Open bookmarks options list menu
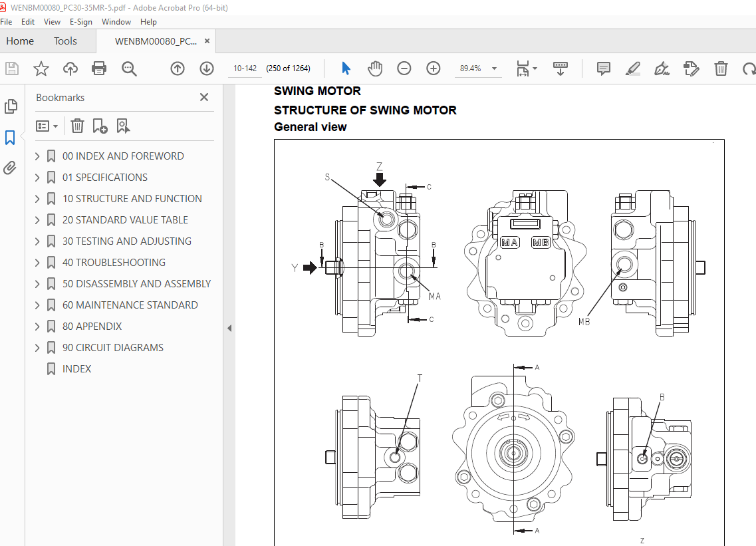756x546 pixels. coord(47,126)
